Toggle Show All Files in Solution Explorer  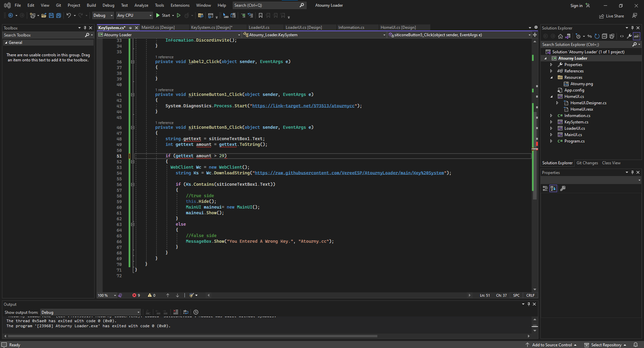tap(612, 36)
